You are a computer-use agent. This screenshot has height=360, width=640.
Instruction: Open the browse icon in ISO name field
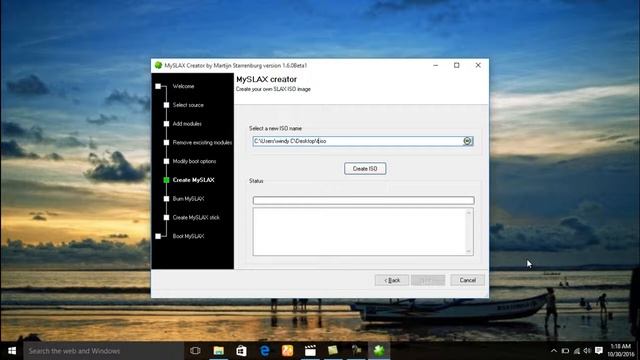(x=467, y=141)
